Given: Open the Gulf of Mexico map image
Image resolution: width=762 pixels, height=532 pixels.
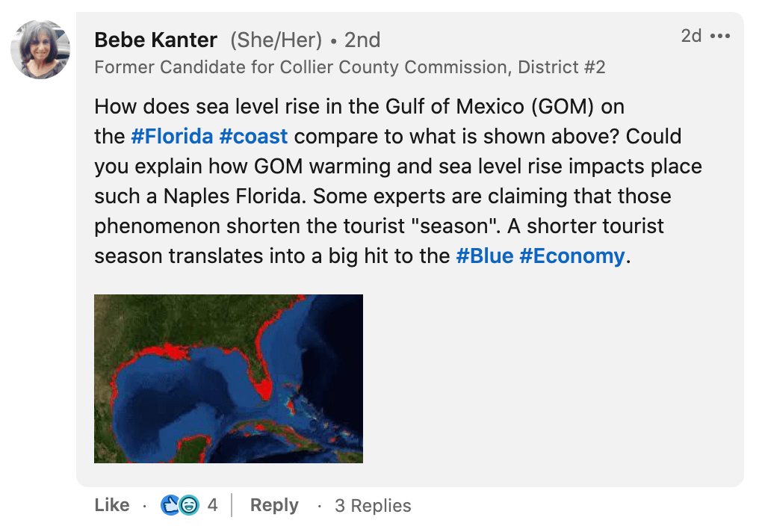Looking at the screenshot, I should 228,378.
